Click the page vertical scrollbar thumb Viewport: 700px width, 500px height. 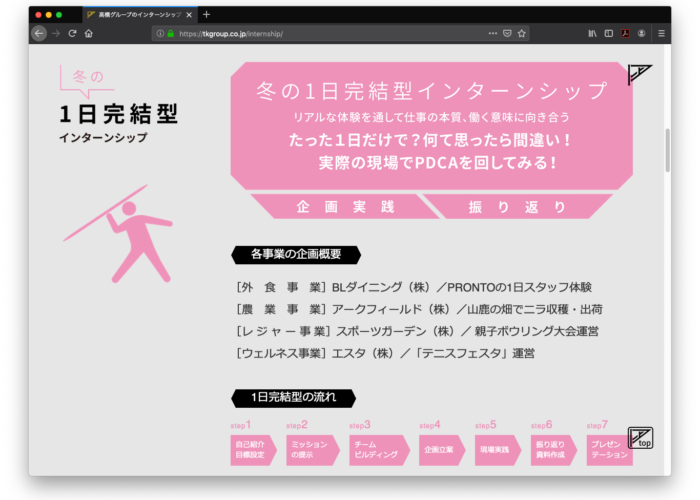click(x=667, y=150)
